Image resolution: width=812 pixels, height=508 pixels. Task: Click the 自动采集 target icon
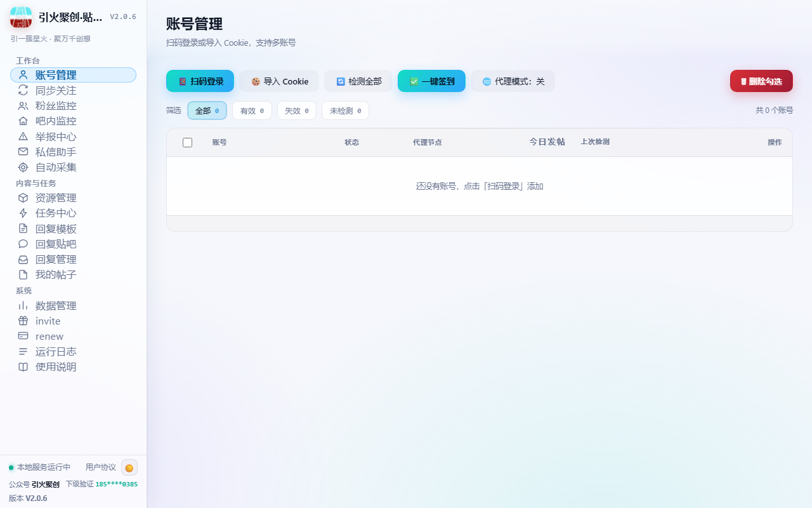(23, 167)
